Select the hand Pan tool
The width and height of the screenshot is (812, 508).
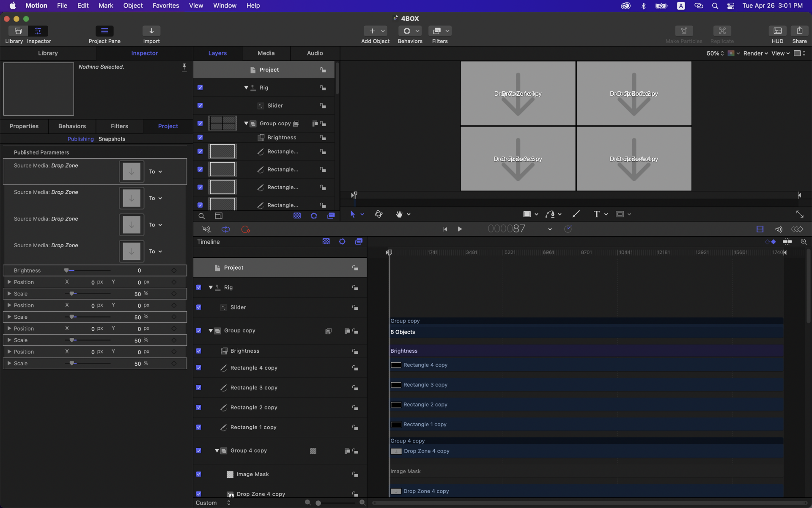(x=399, y=214)
